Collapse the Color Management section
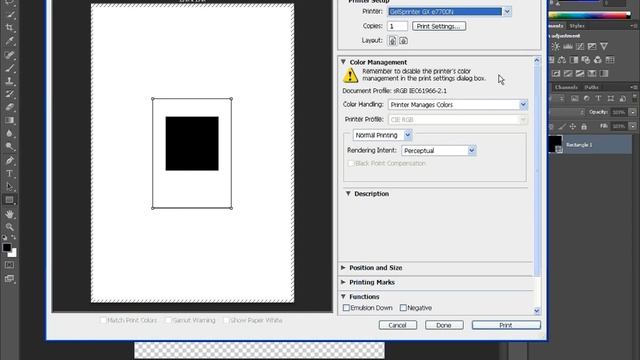Image resolution: width=640 pixels, height=360 pixels. (343, 62)
